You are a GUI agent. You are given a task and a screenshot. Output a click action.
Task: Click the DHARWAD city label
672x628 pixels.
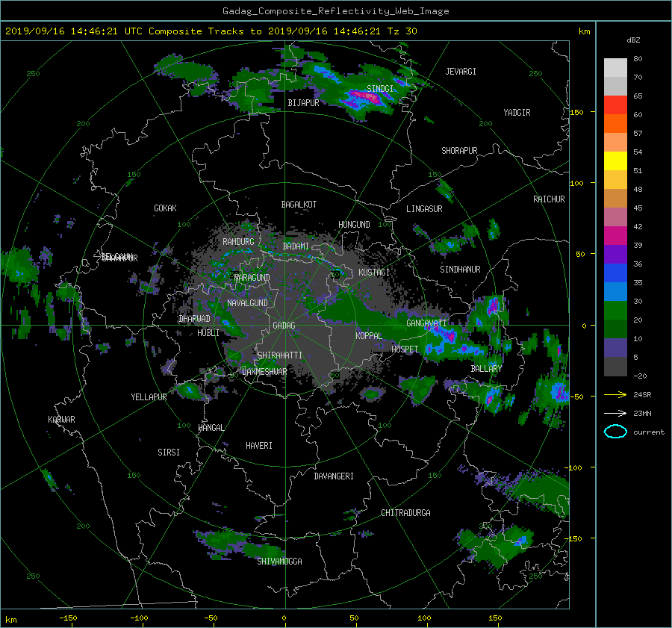pos(195,319)
